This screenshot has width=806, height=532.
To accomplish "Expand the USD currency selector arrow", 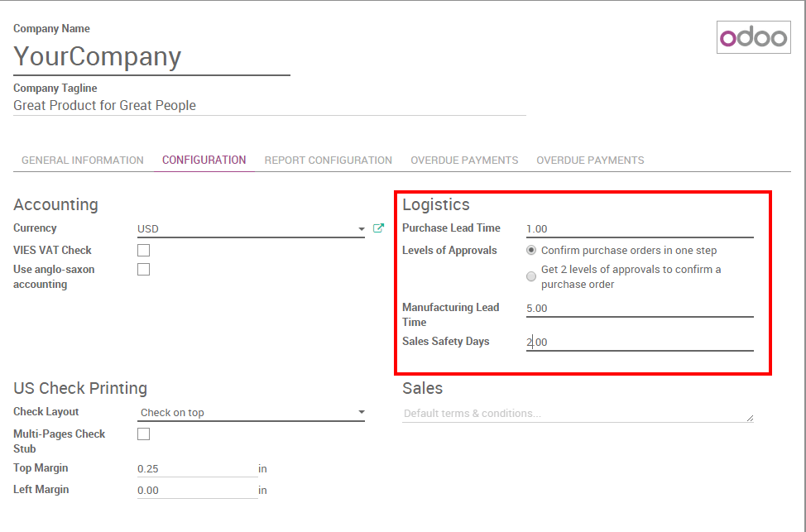I will [x=362, y=228].
